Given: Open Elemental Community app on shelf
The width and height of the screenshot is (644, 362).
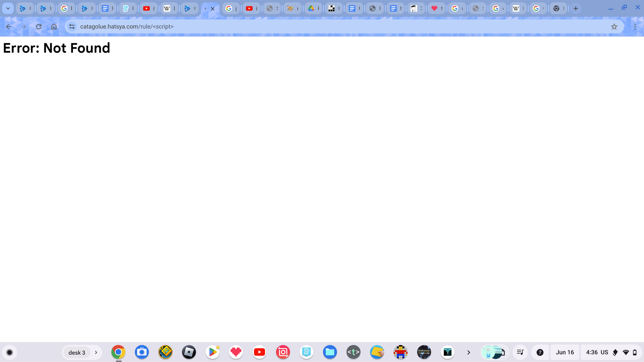Looking at the screenshot, I should (424, 352).
